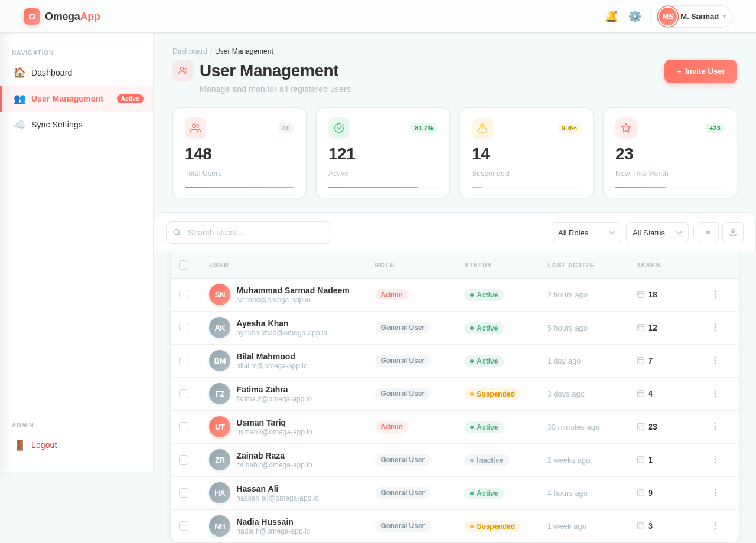756x543 pixels.
Task: Toggle the select-all checkbox in table header
Action: click(x=183, y=265)
